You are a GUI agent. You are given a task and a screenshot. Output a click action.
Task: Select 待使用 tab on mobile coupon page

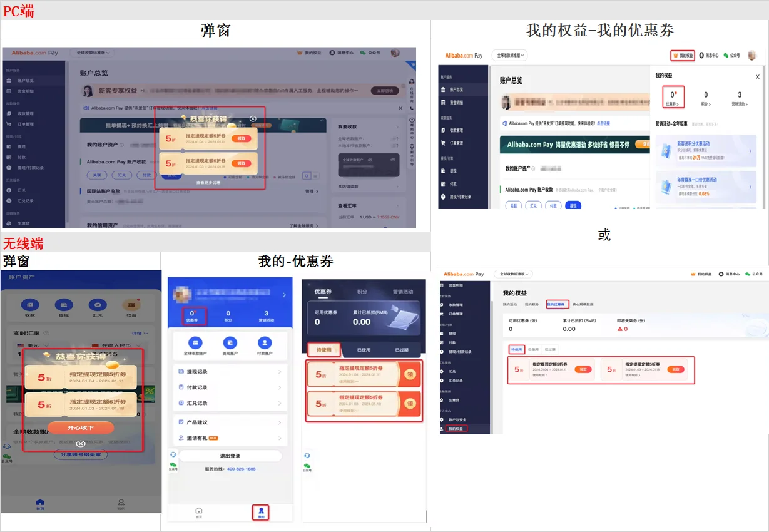click(323, 350)
